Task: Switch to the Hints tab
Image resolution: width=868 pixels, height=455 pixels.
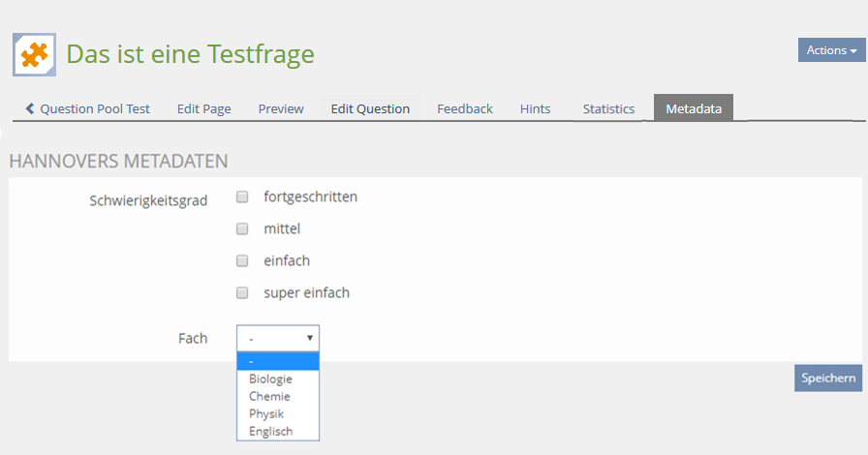Action: pos(535,108)
